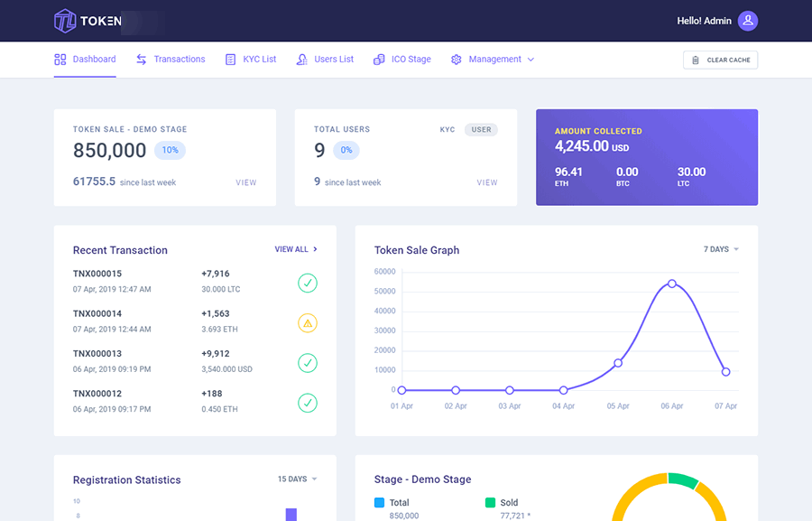Click the 05 Apr graph data point
The width and height of the screenshot is (812, 521).
[618, 363]
